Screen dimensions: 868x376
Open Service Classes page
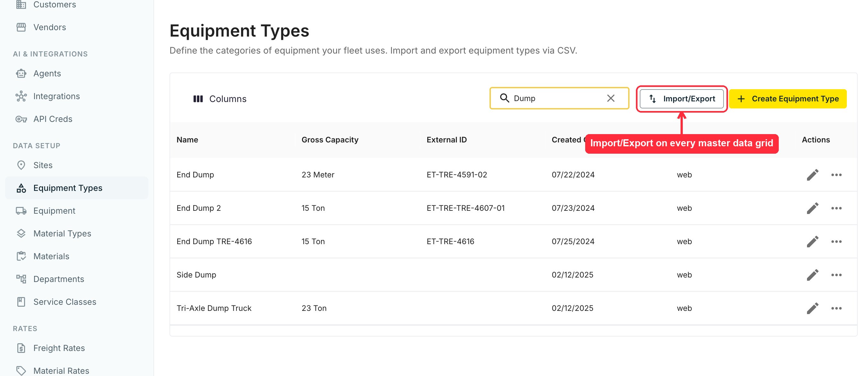tap(76, 302)
